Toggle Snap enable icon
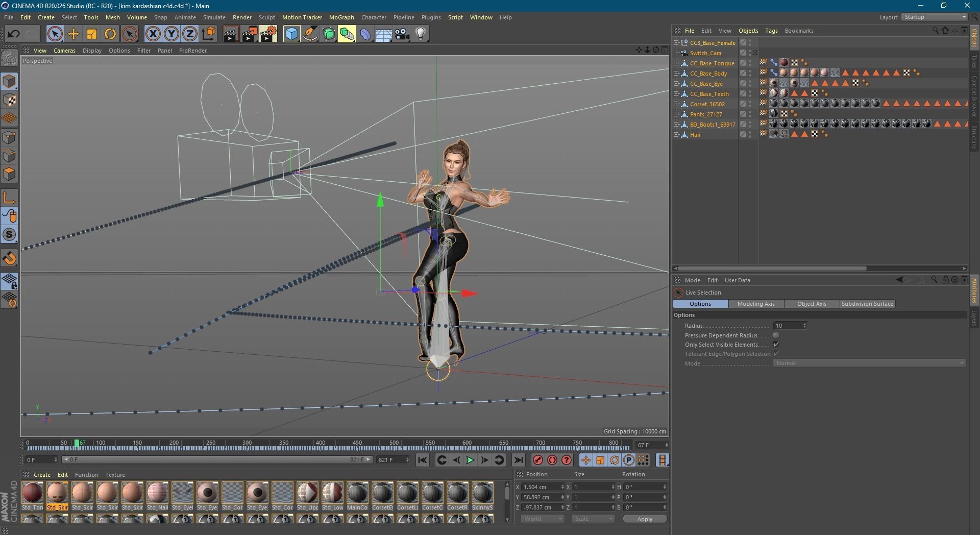The width and height of the screenshot is (980, 535). tap(9, 234)
